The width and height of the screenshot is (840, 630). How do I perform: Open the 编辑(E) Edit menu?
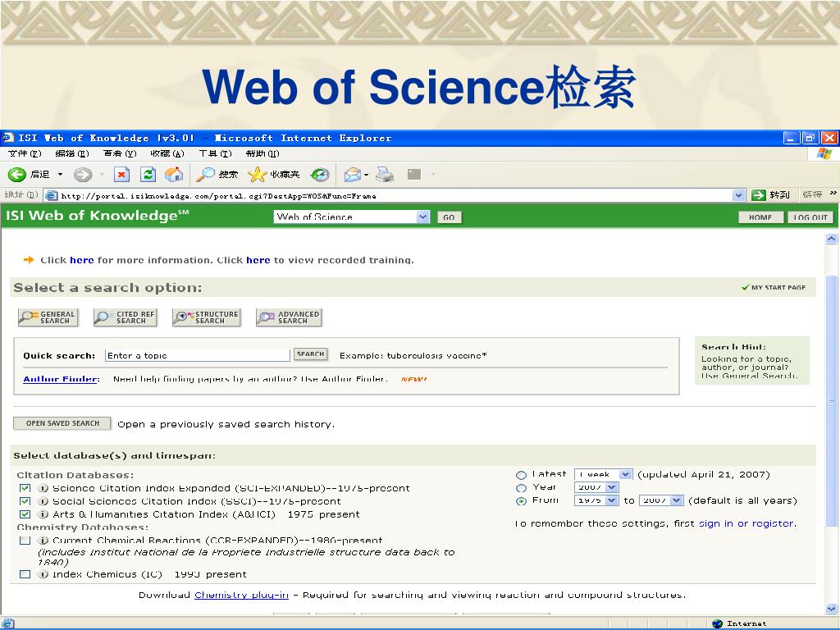72,153
